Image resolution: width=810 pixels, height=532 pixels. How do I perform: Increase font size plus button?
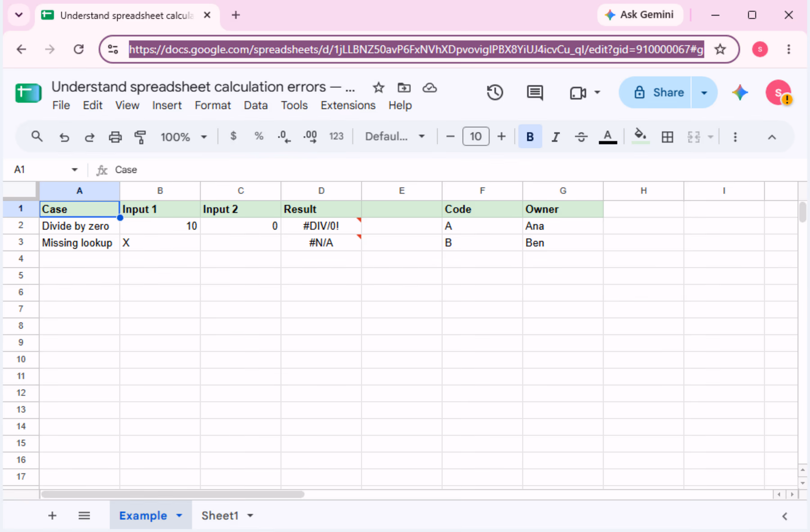click(x=501, y=136)
